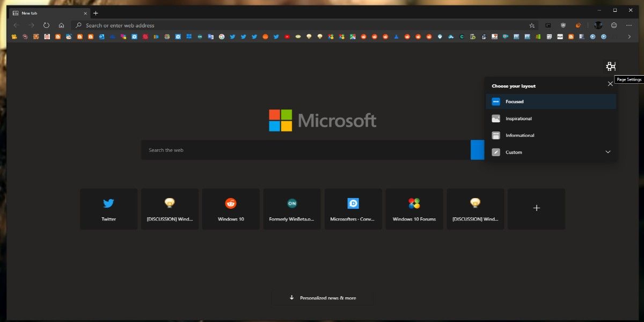Add this page to favorites with star icon
This screenshot has width=644, height=322.
(x=532, y=25)
